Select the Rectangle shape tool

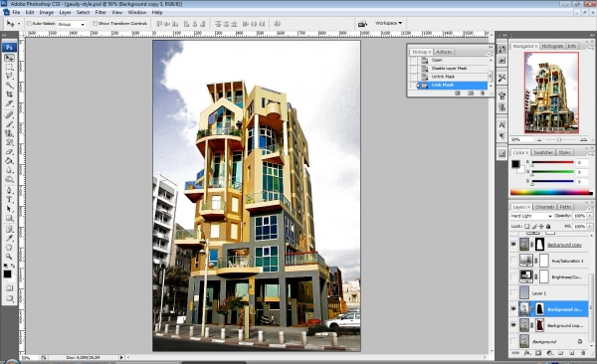point(9,218)
